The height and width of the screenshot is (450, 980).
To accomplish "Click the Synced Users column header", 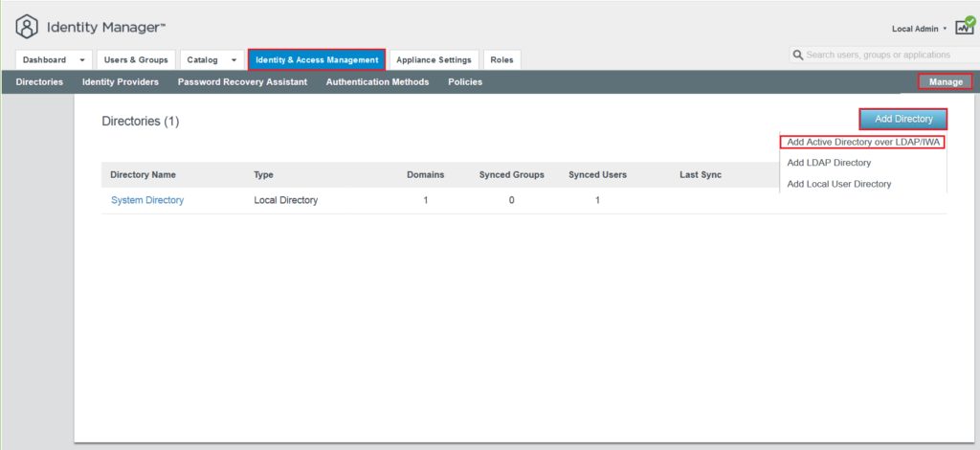I will [597, 175].
